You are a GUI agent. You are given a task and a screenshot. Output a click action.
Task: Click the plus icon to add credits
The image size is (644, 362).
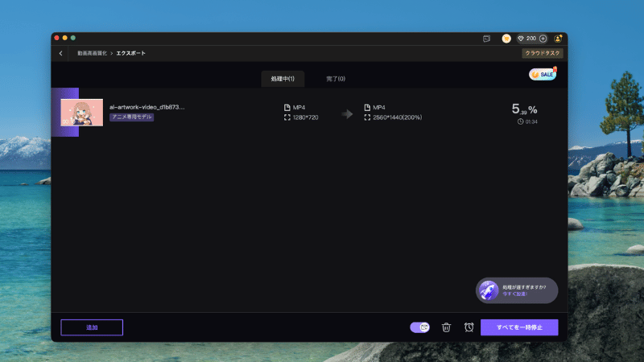pos(543,38)
